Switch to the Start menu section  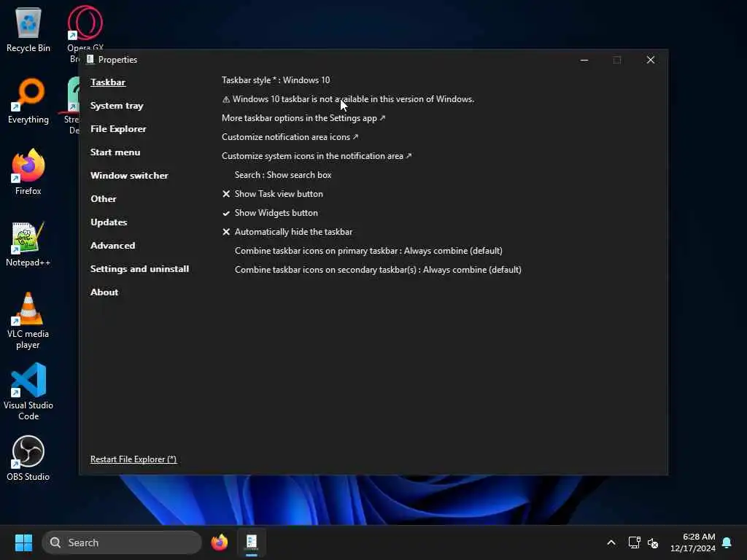[115, 152]
